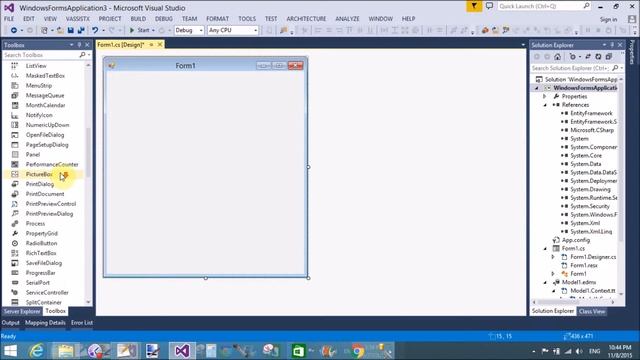Image resolution: width=640 pixels, height=360 pixels.
Task: Open the PROJECT menu
Action: (110, 19)
